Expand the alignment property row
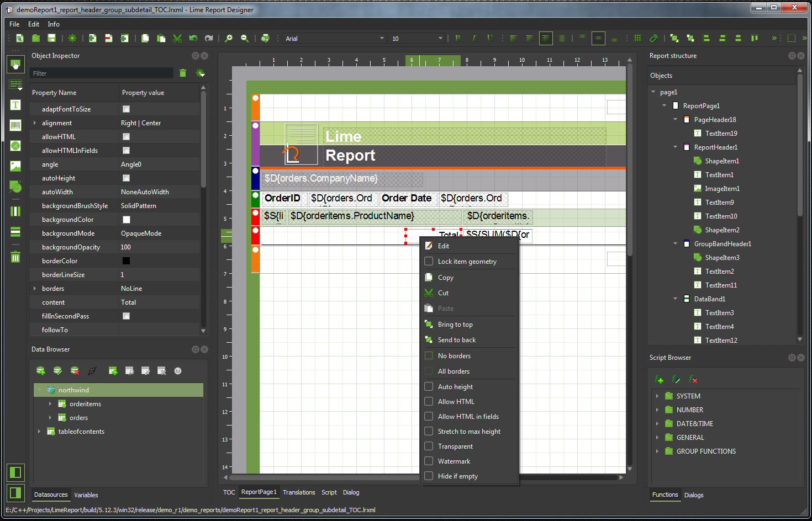This screenshot has height=521, width=812. pyautogui.click(x=35, y=123)
